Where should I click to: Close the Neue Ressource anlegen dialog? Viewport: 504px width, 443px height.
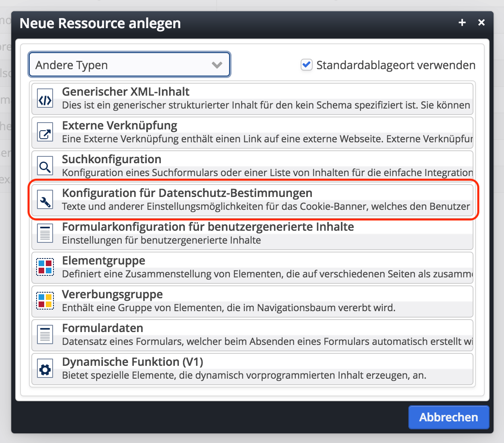(481, 23)
